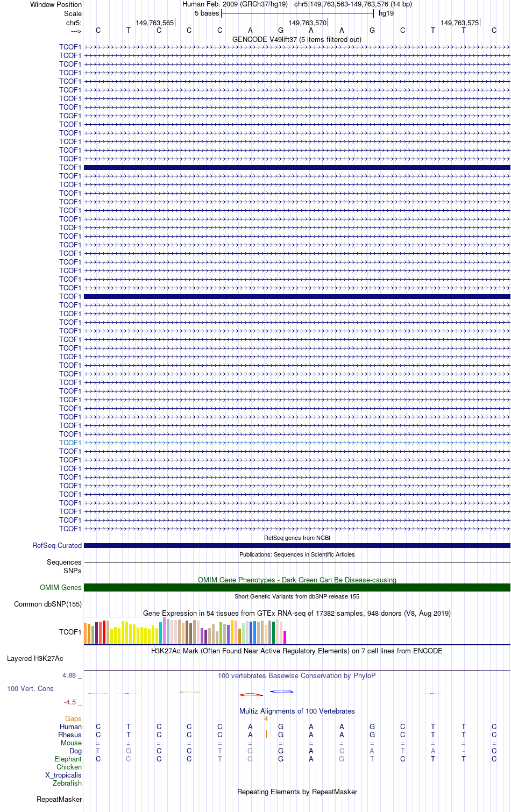Click the Mouse alignment row label

(71, 743)
